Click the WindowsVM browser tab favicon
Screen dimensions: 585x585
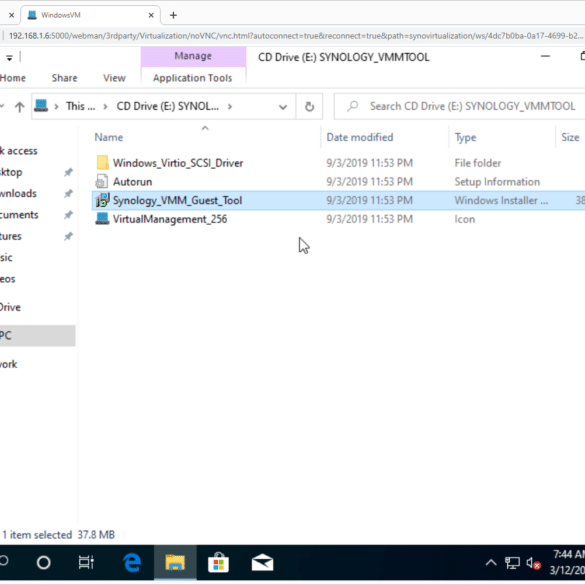pyautogui.click(x=32, y=15)
